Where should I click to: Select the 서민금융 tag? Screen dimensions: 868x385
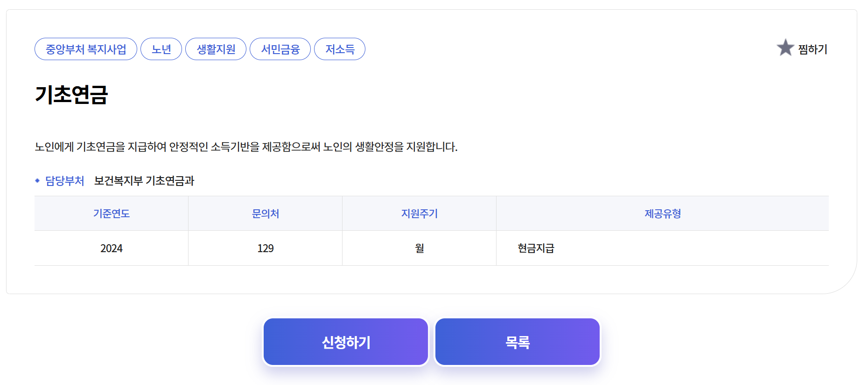pos(280,48)
